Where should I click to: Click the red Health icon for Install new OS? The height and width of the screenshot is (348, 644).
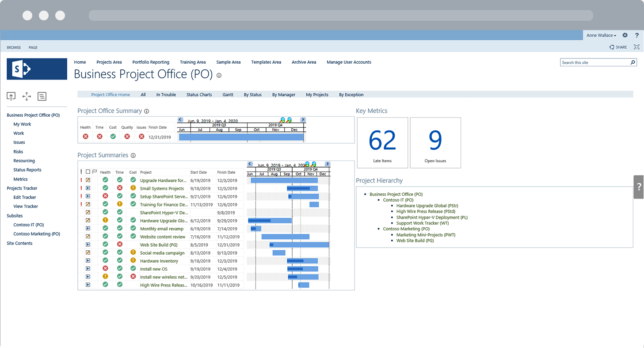click(105, 269)
